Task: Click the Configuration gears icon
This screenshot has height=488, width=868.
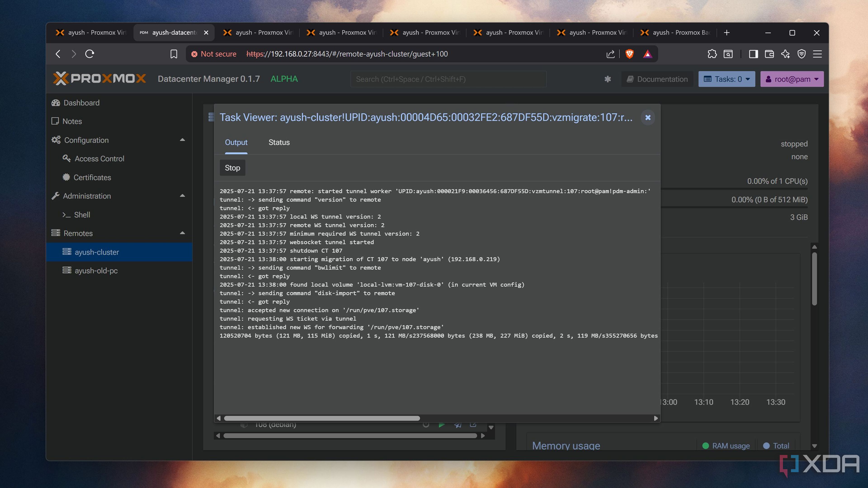Action: [x=56, y=140]
